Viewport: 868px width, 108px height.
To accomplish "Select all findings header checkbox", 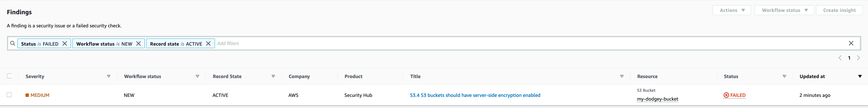I will [9, 76].
